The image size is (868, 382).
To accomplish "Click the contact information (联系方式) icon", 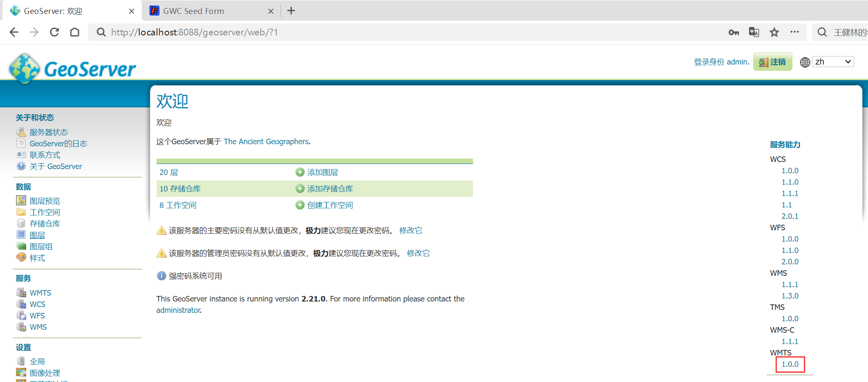I will click(21, 155).
